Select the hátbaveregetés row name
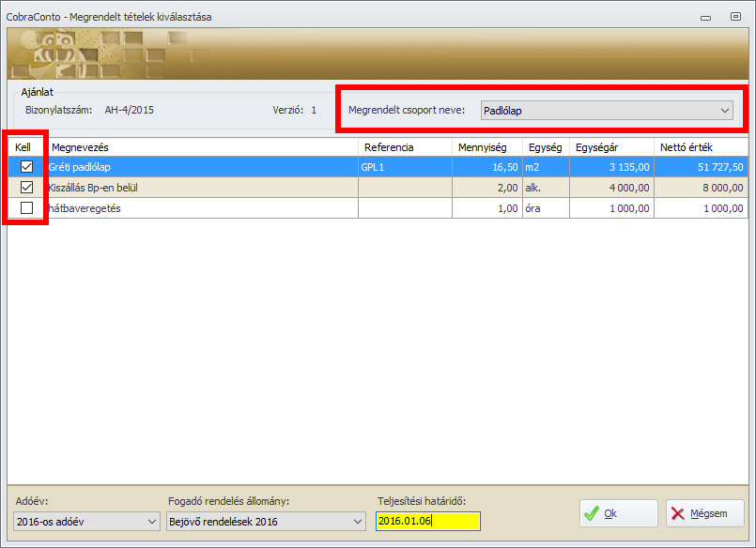Image resolution: width=756 pixels, height=548 pixels. 85,208
